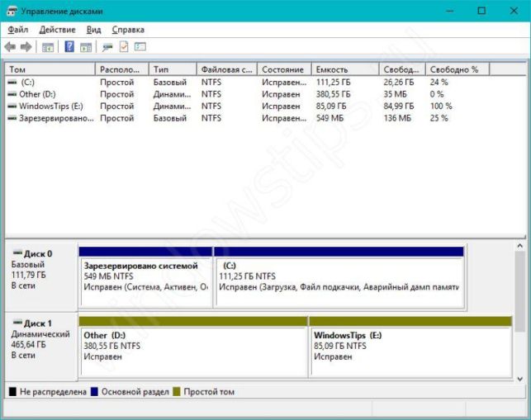Image resolution: width=531 pixels, height=420 pixels.
Task: Sort by the Тип column header
Action: pos(173,69)
